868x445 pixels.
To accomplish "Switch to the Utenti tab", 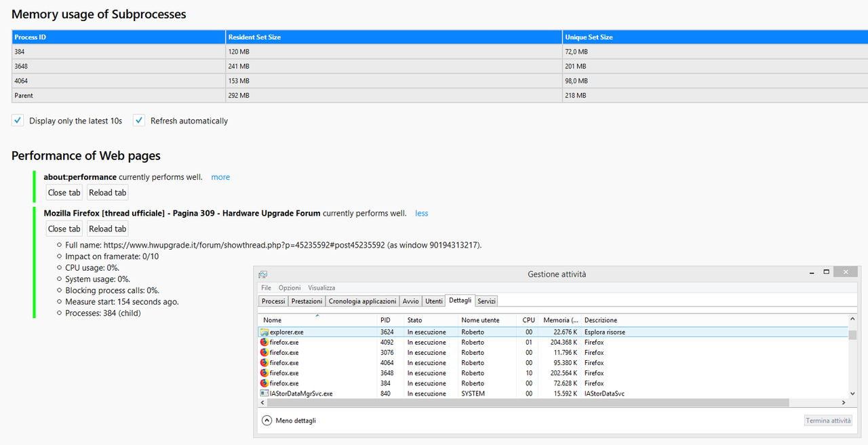I will tap(434, 301).
